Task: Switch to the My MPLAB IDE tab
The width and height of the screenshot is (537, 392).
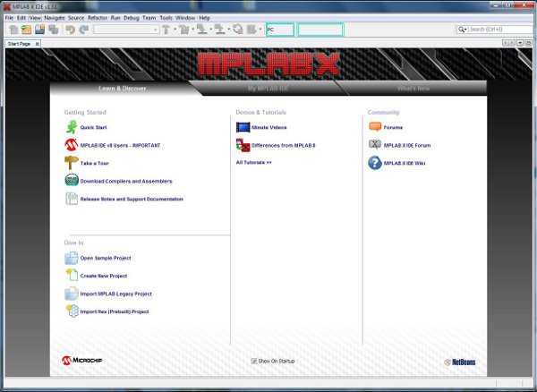Action: point(268,89)
